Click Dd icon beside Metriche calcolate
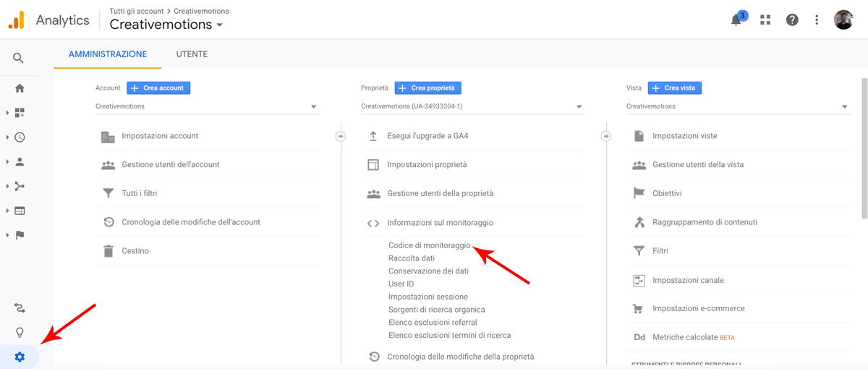 pos(639,337)
